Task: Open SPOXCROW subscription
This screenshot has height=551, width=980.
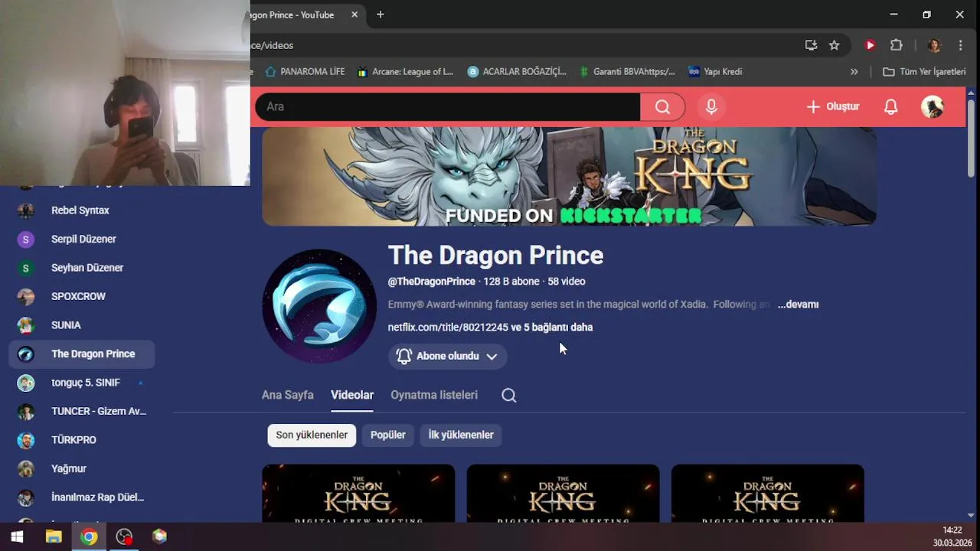Action: click(x=82, y=296)
